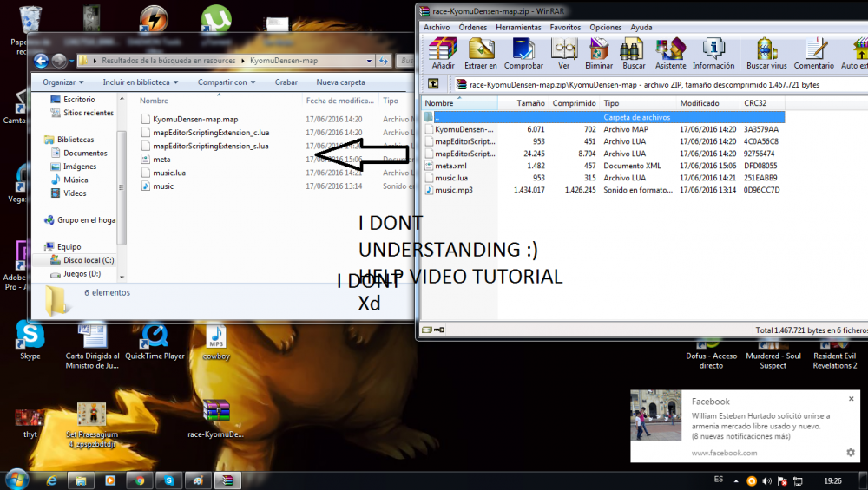Open the Órdenes menu in WinRAR
Viewport: 868px width, 490px height.
click(473, 27)
